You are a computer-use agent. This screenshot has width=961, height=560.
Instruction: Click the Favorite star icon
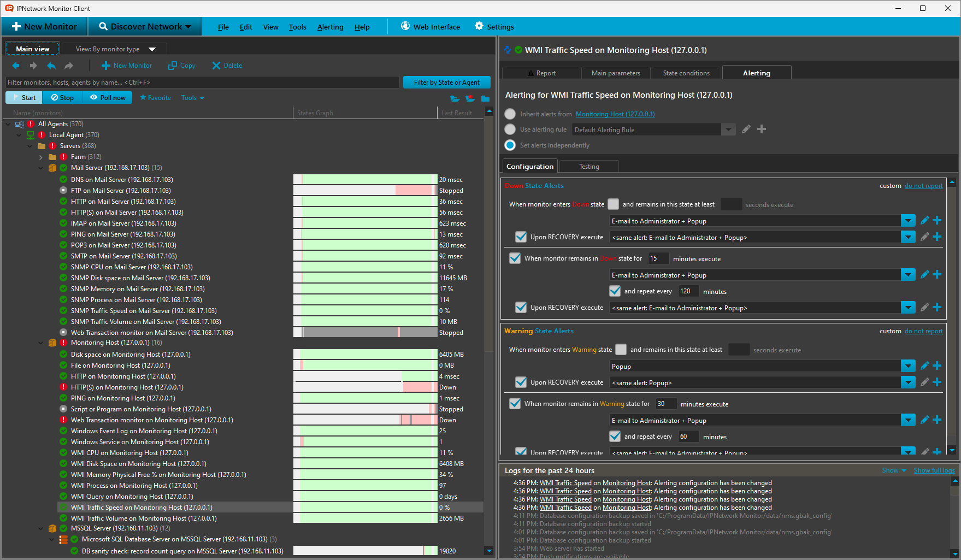[x=143, y=98]
